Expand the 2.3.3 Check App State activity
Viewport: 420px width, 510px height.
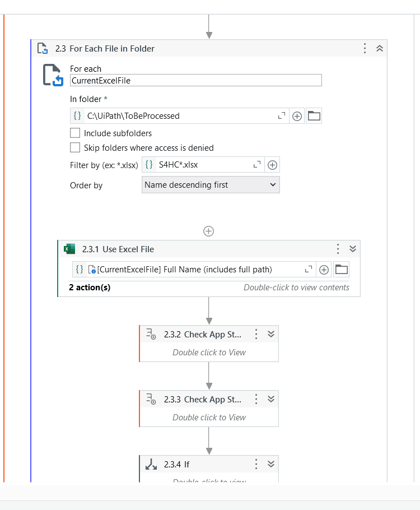pyautogui.click(x=271, y=400)
